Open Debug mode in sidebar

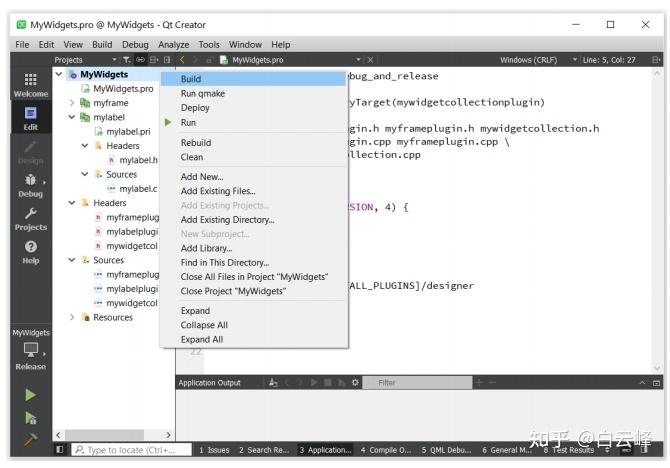point(30,185)
